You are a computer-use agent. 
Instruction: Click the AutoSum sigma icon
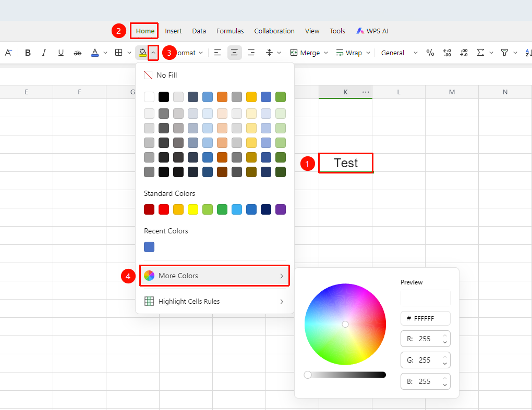[x=480, y=53]
